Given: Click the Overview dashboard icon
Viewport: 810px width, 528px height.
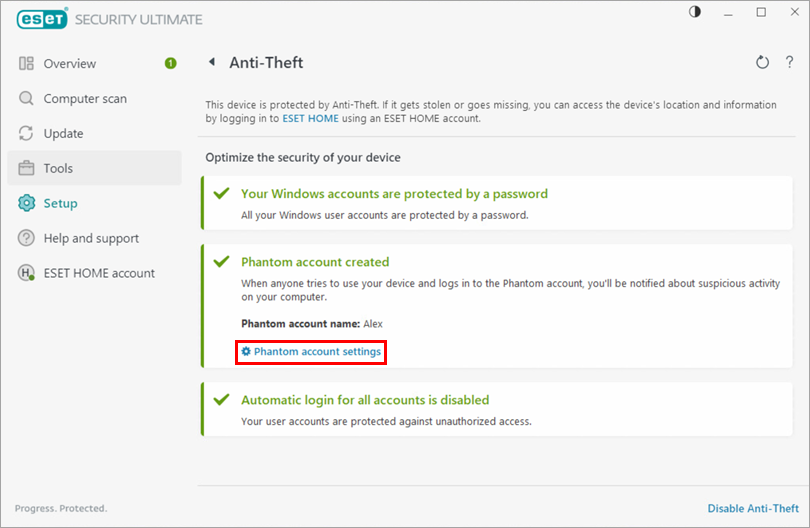Looking at the screenshot, I should [x=27, y=64].
